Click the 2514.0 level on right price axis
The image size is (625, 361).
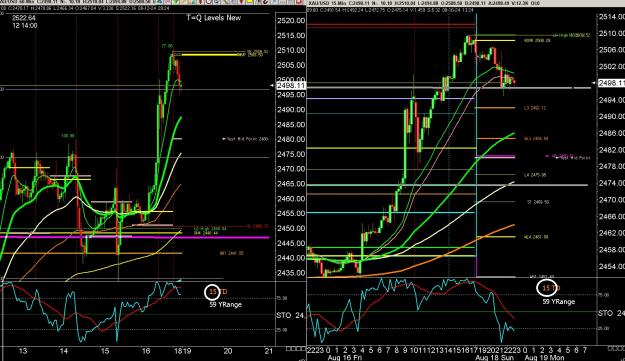click(x=611, y=17)
